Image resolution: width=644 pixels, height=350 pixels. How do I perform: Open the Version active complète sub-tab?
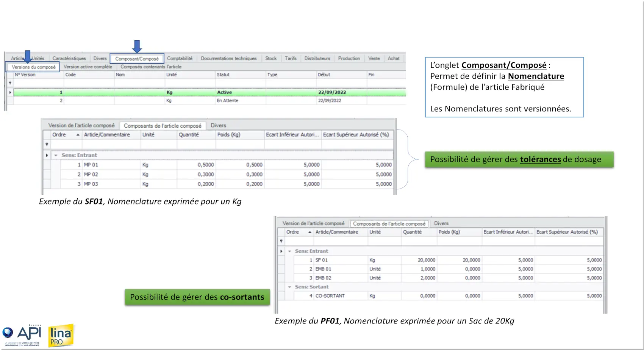click(x=88, y=67)
